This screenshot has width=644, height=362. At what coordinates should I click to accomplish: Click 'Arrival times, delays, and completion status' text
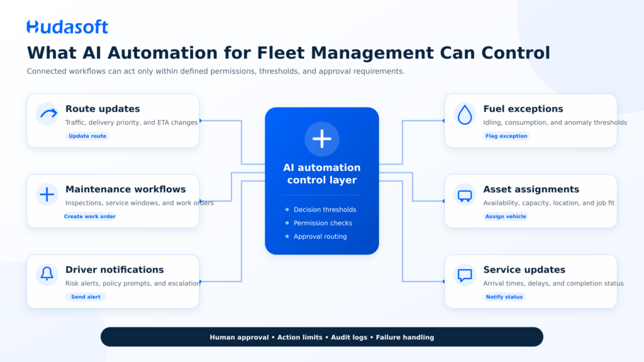point(553,283)
